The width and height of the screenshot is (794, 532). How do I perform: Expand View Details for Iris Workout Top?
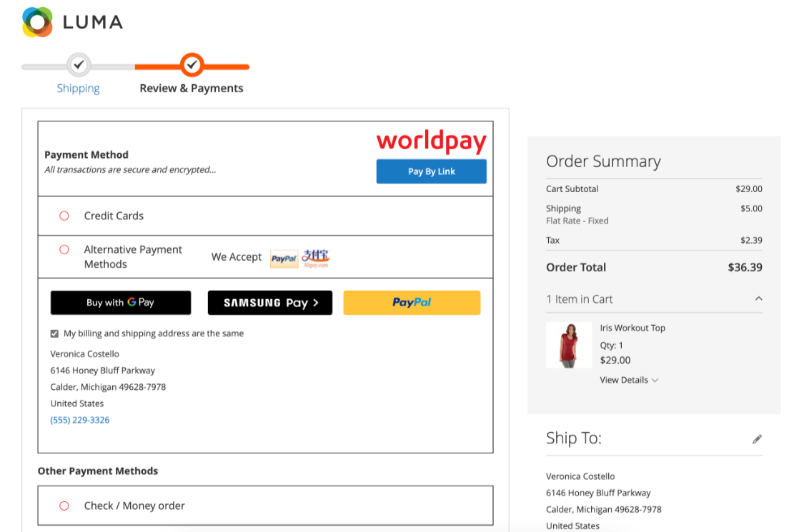629,380
